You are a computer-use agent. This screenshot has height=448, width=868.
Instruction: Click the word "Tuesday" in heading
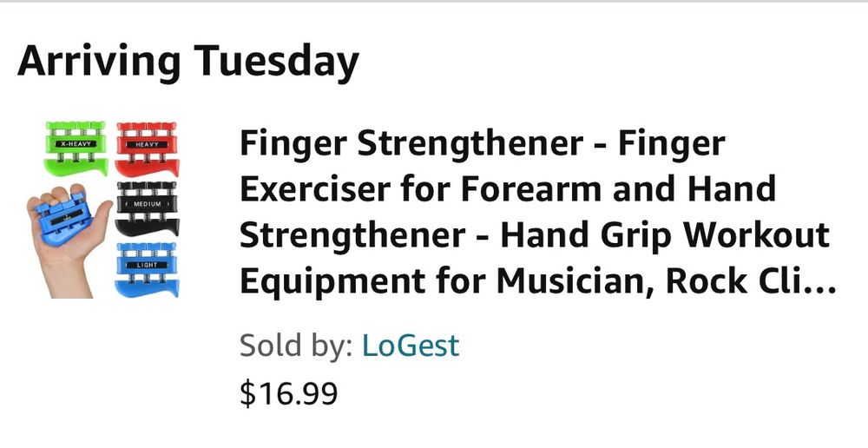click(x=276, y=62)
